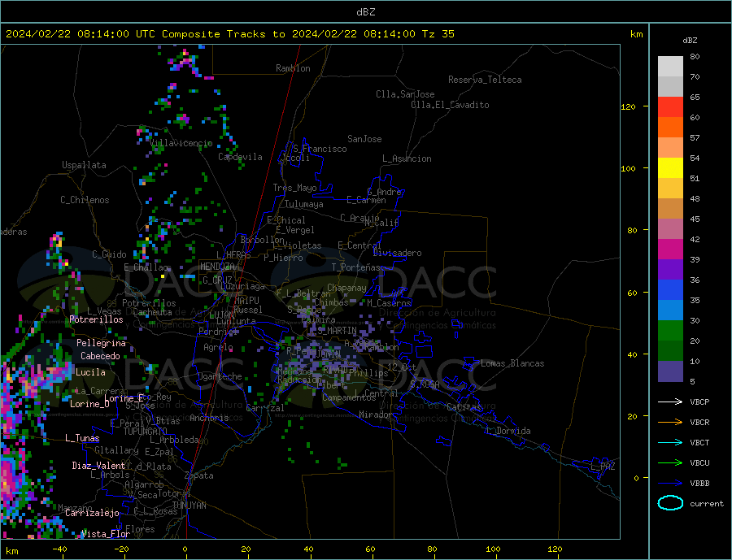732x560 pixels.
Task: Click the Reserva_Telteca map label
Action: [x=485, y=80]
